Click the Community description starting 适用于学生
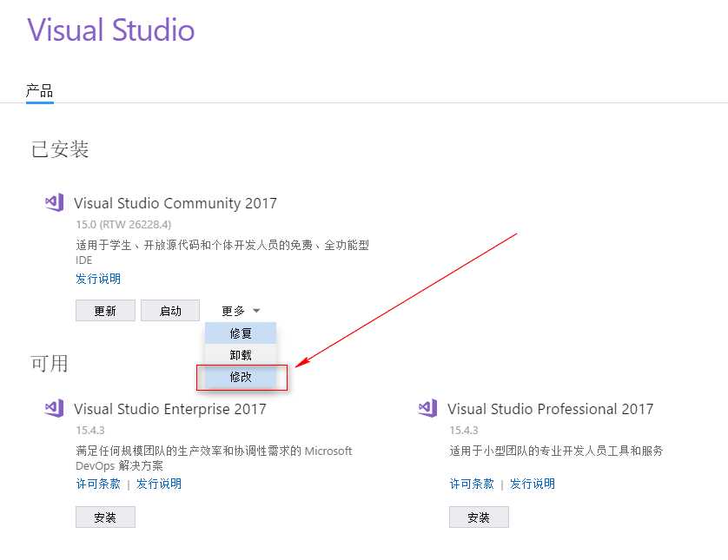 [222, 252]
